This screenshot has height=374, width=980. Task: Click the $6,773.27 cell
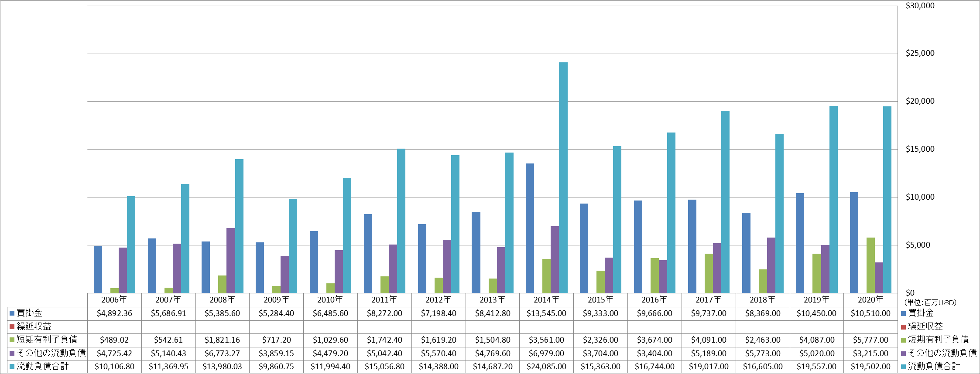pyautogui.click(x=222, y=354)
